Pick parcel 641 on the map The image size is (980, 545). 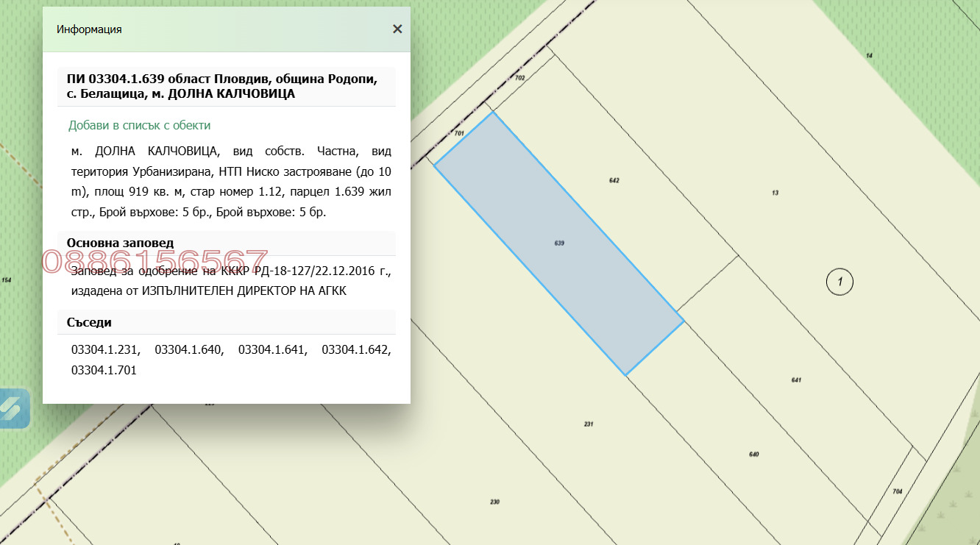[x=795, y=380]
